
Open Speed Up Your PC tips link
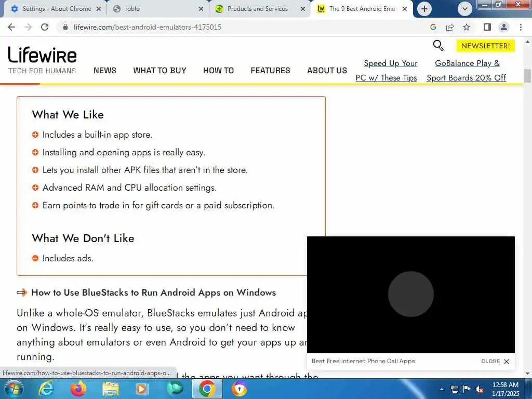click(x=387, y=71)
